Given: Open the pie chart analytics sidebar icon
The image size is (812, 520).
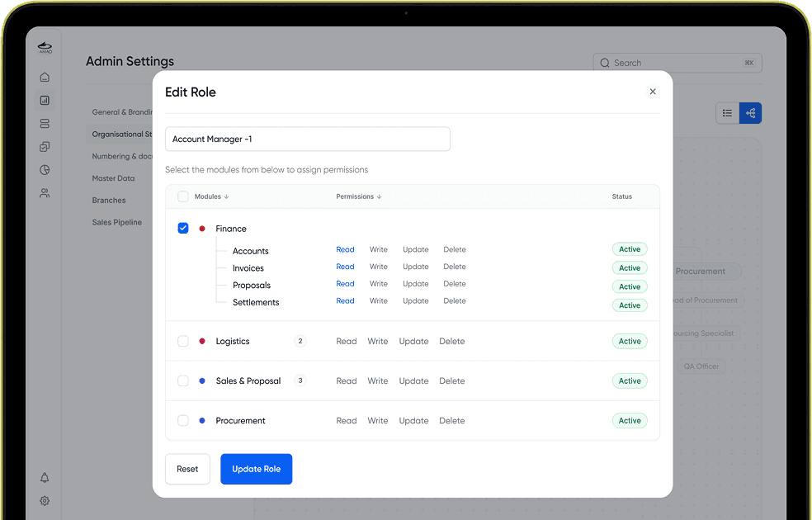Looking at the screenshot, I should point(45,170).
